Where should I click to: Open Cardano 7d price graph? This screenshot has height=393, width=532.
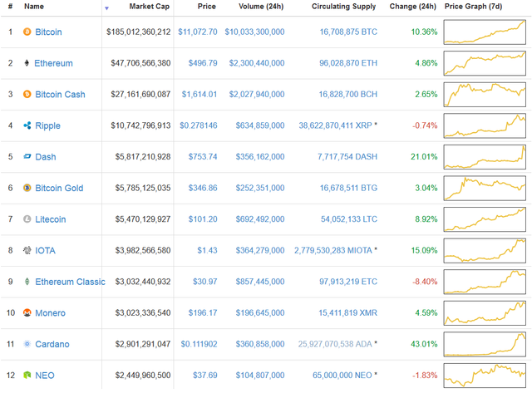pos(485,344)
